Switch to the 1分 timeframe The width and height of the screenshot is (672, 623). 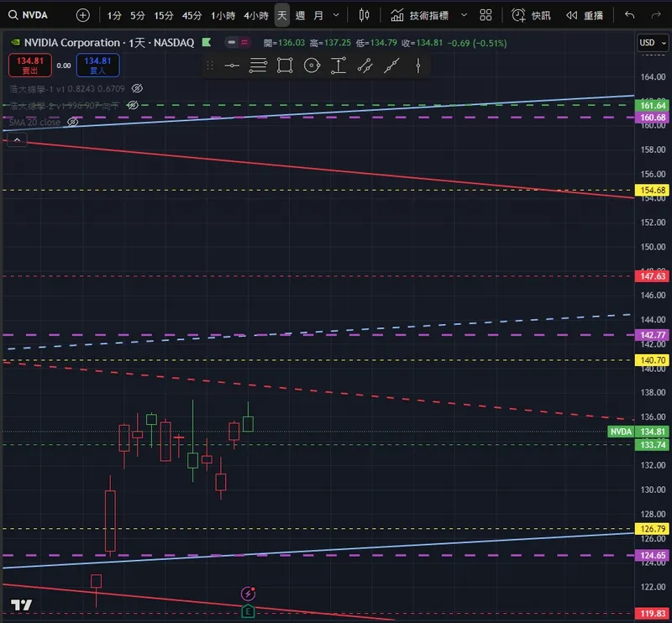click(x=114, y=16)
